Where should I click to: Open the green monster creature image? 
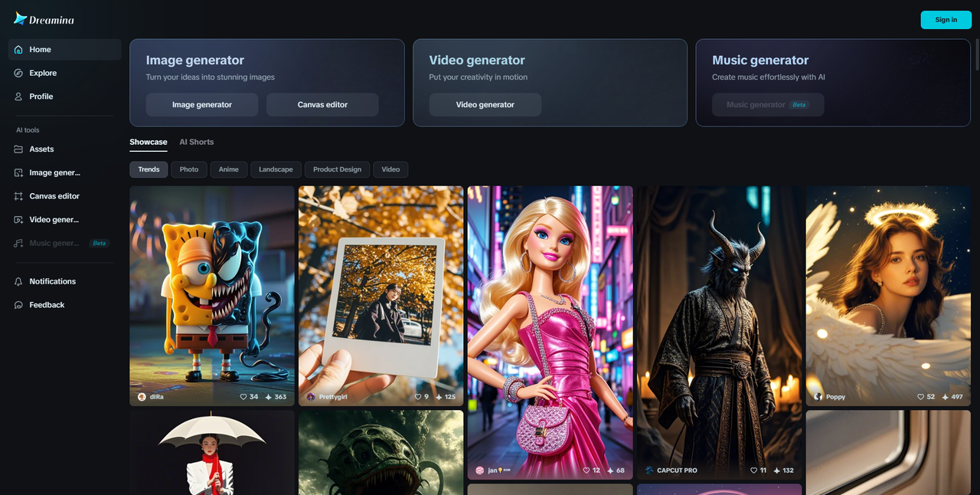pos(381,452)
